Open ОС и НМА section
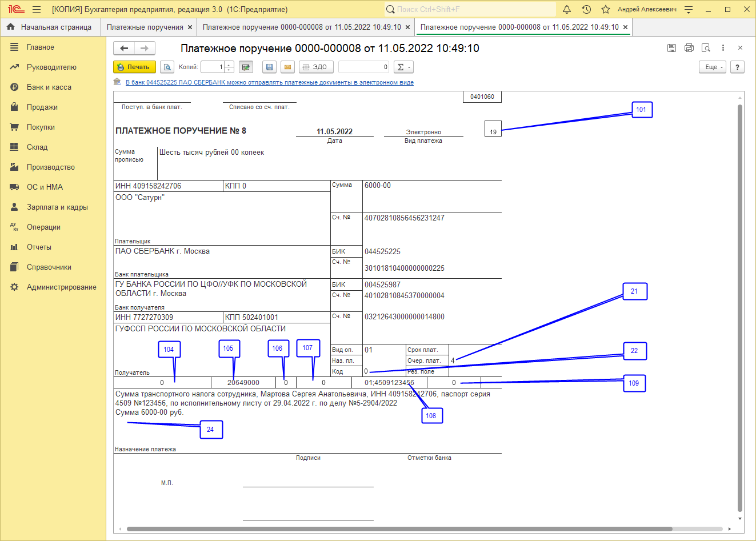This screenshot has height=541, width=756. pos(53,187)
